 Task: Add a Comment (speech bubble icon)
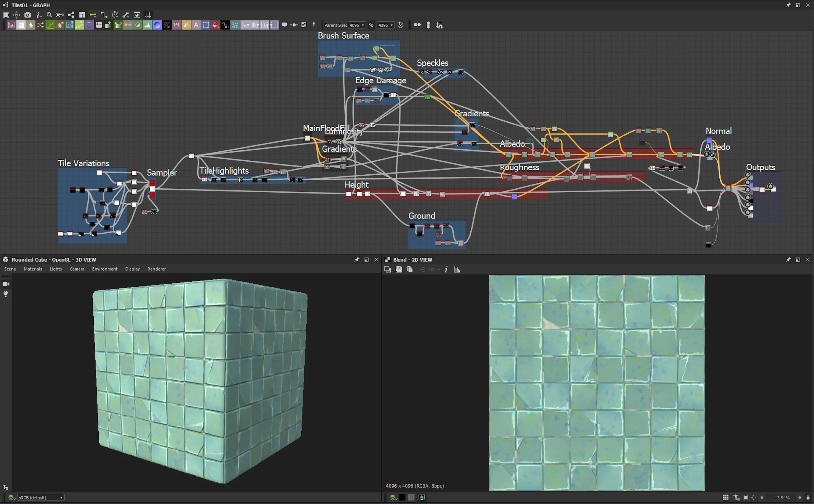(284, 25)
